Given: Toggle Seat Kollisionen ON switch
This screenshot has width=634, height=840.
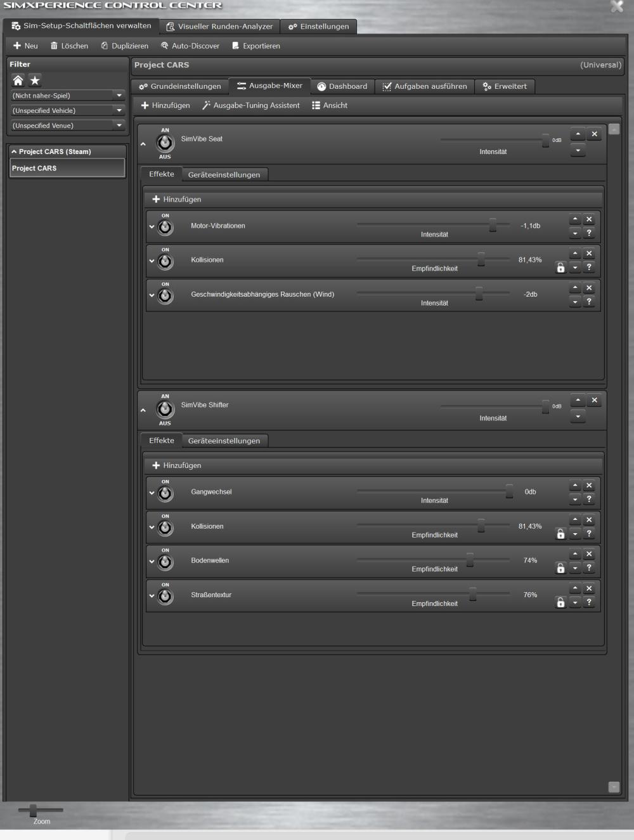Looking at the screenshot, I should click(x=165, y=262).
